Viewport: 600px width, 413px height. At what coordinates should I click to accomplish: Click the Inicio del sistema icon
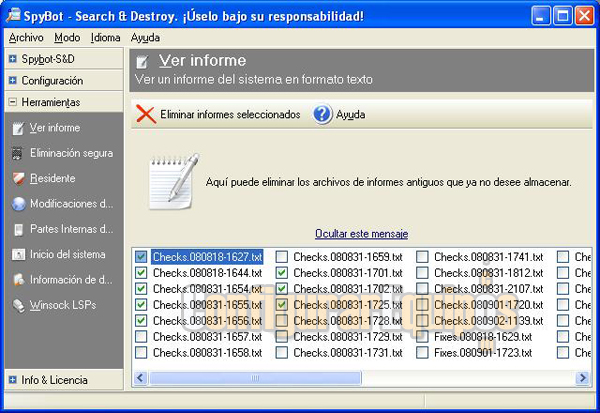[x=18, y=255]
